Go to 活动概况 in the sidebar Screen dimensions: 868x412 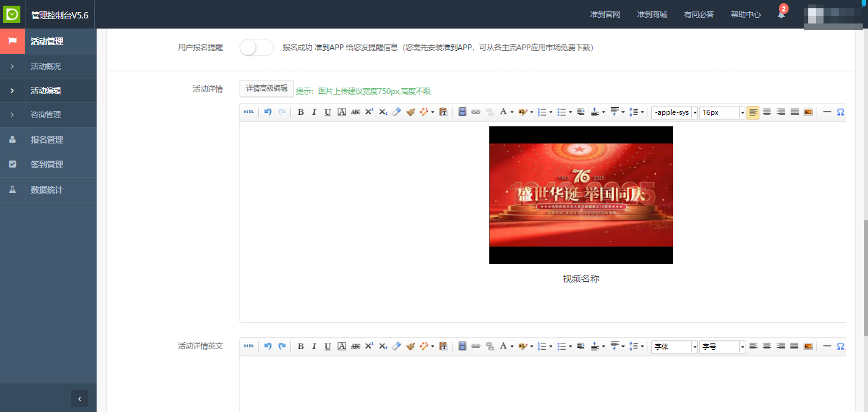(x=46, y=66)
